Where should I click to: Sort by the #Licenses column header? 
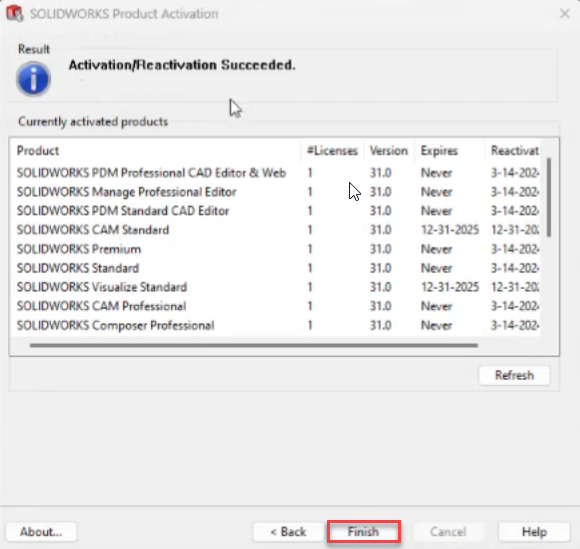332,151
